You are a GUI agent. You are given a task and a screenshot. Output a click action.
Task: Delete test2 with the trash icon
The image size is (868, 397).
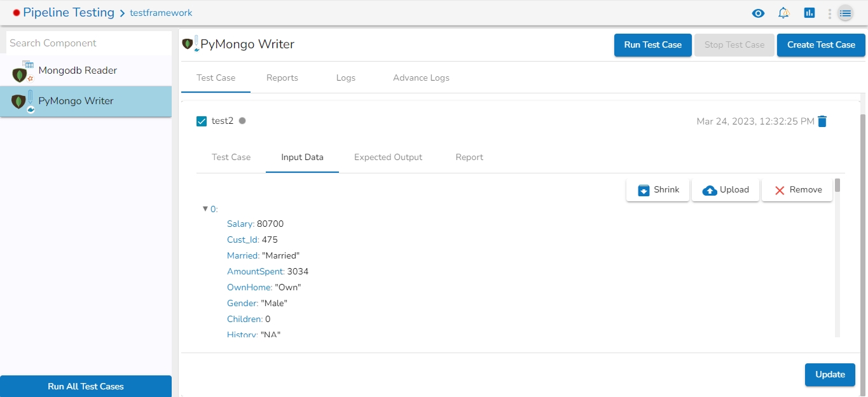[822, 121]
